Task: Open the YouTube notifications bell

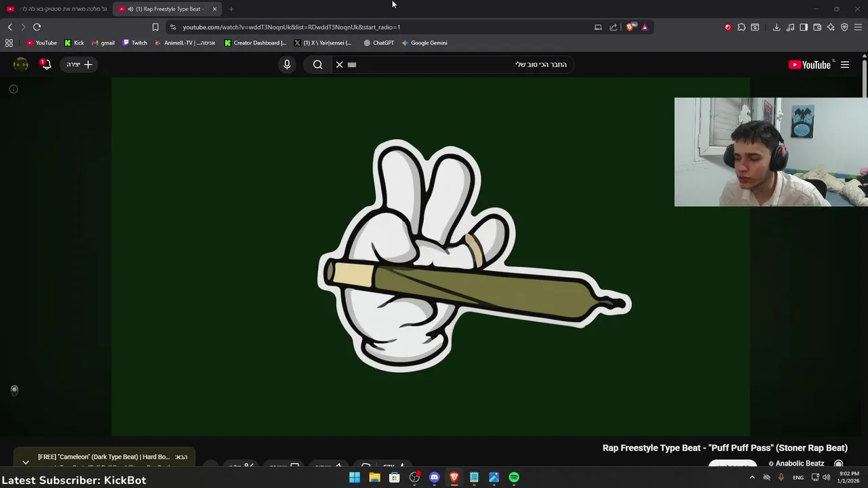Action: point(45,64)
